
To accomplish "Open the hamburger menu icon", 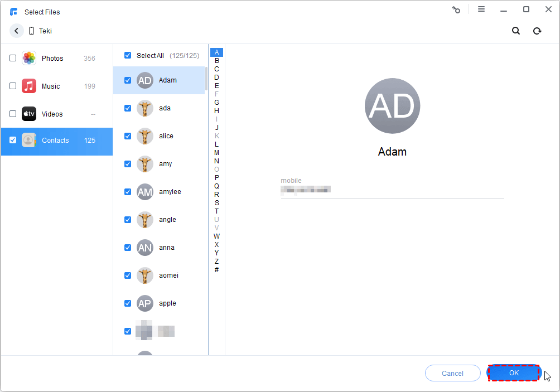I will tap(481, 9).
